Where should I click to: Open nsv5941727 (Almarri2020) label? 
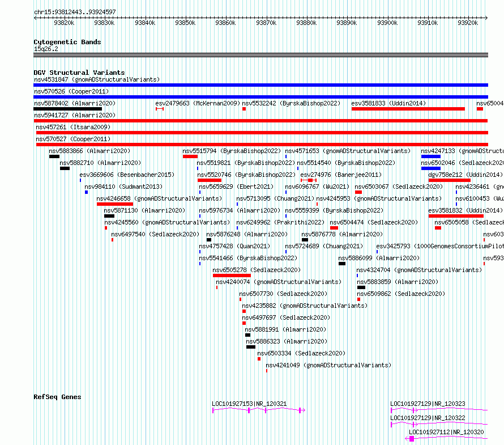[75, 115]
